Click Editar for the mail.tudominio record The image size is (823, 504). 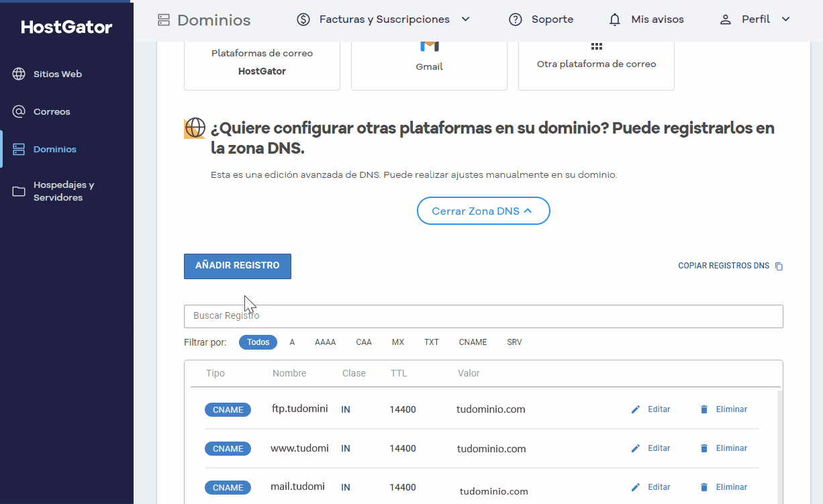(659, 487)
